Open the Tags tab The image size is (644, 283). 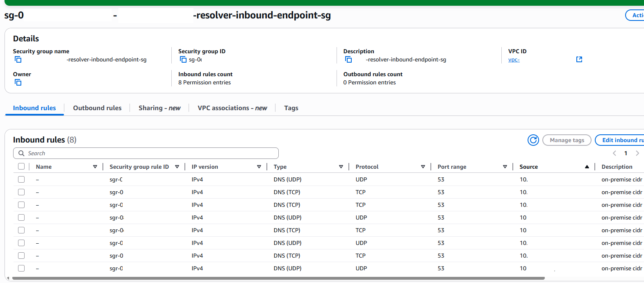pyautogui.click(x=291, y=108)
